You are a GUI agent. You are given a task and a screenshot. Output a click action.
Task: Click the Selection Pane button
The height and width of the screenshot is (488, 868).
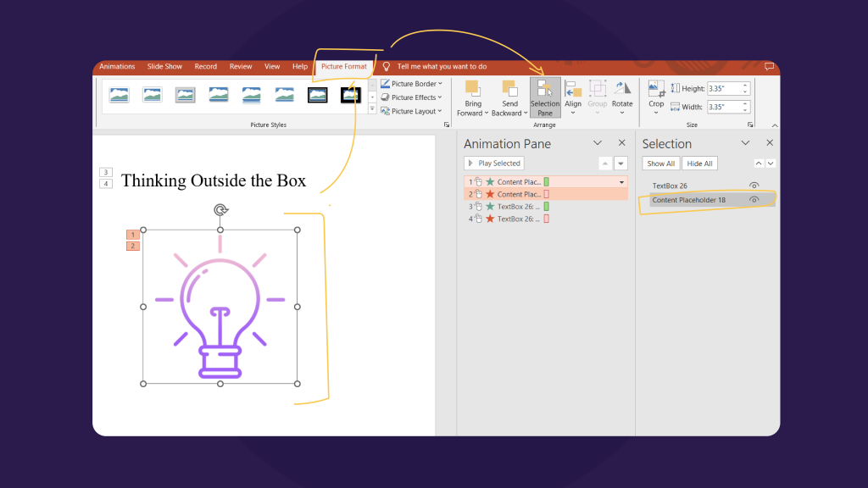(544, 97)
